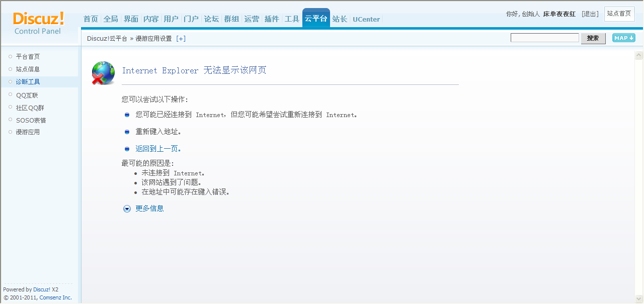Screen dimensions: 644x304
Task: Open the 门户 top menu
Action: tap(191, 19)
